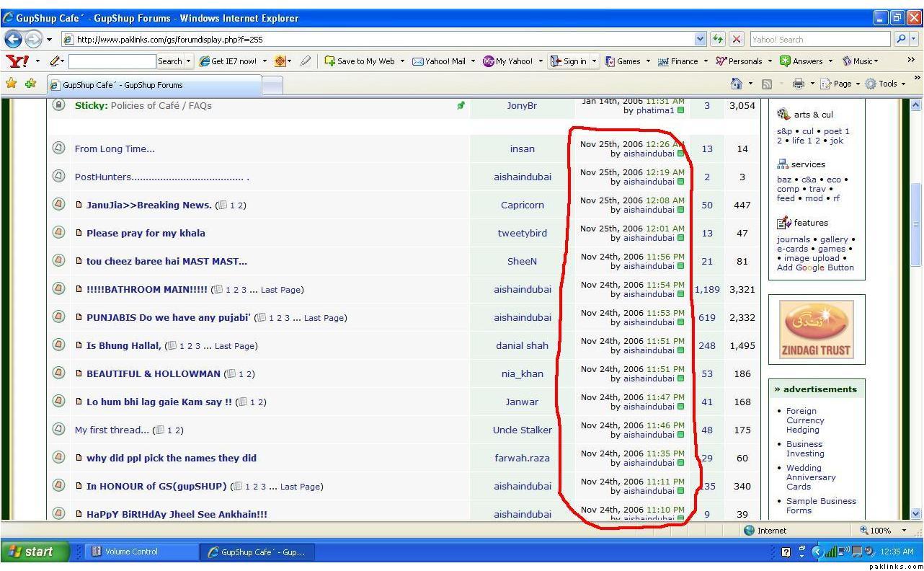Click the browser Back button
The height and width of the screenshot is (571, 924).
(x=14, y=39)
